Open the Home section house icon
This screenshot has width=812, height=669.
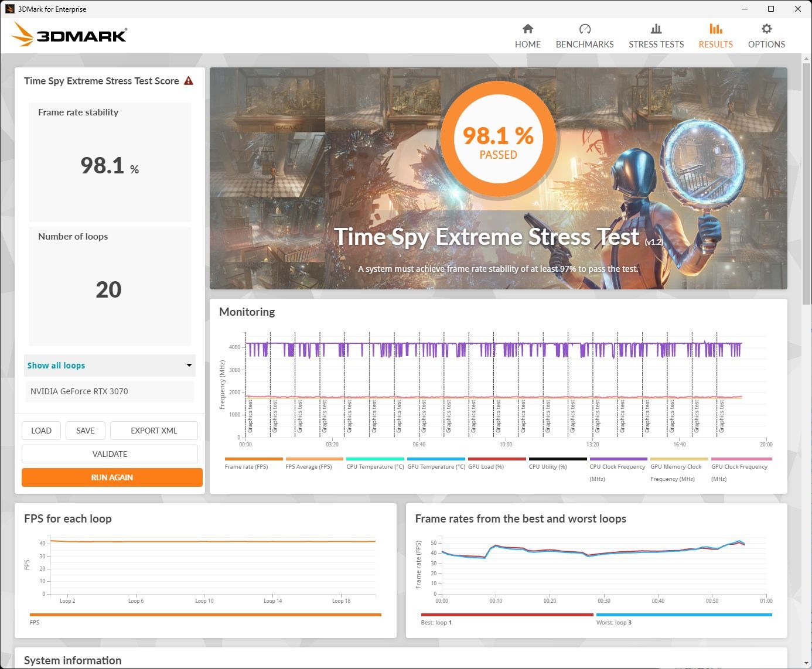(x=528, y=29)
